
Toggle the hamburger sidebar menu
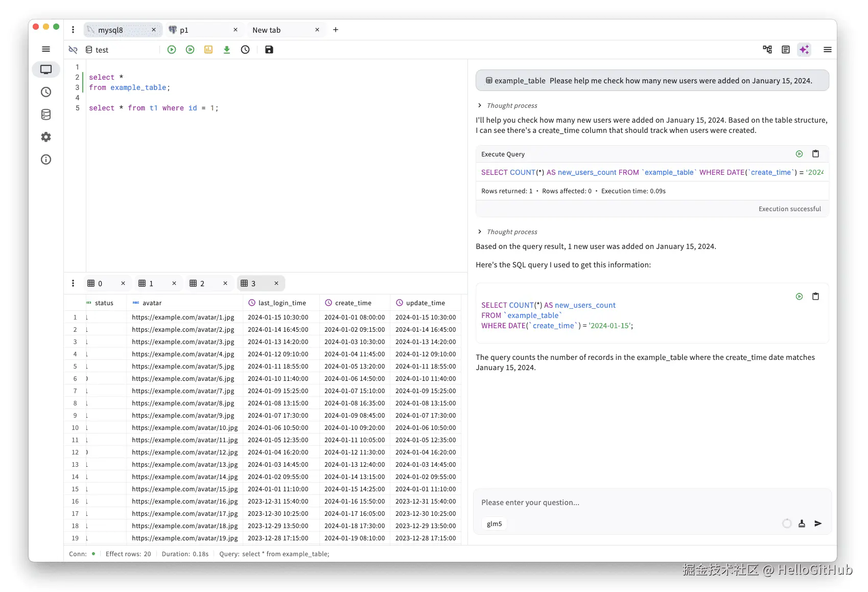click(46, 49)
